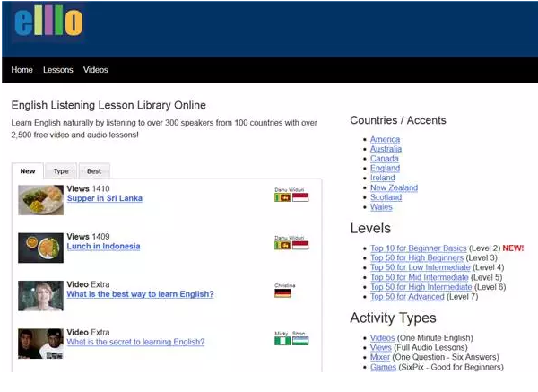The image size is (538, 392).
Task: Click the German flag under Christina
Action: pyautogui.click(x=283, y=293)
